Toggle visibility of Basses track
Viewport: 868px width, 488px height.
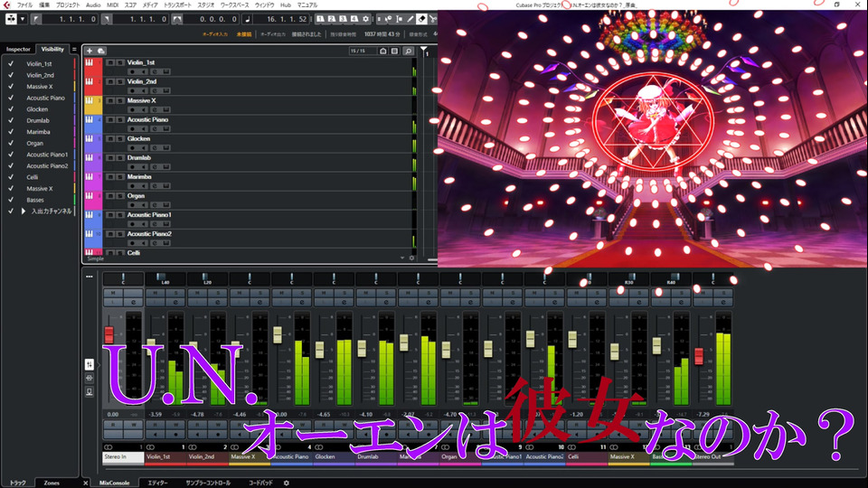[x=10, y=200]
